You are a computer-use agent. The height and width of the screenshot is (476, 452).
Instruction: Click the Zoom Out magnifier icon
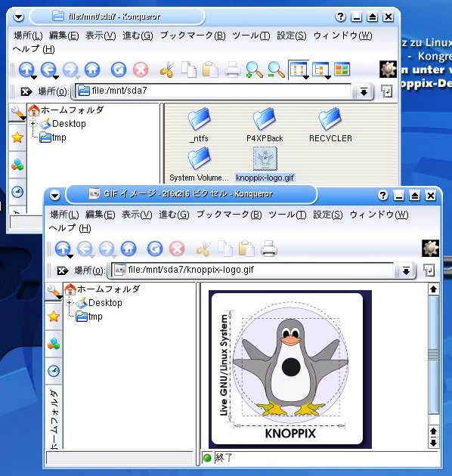[276, 70]
